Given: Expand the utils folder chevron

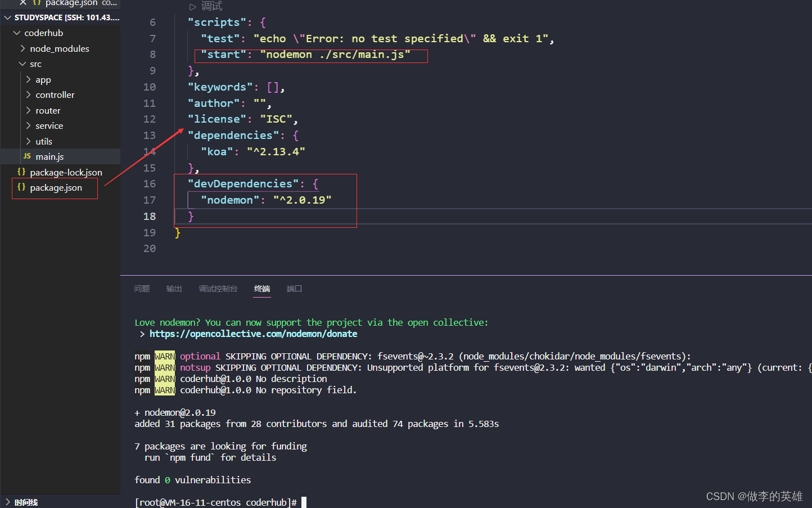Looking at the screenshot, I should pyautogui.click(x=28, y=141).
